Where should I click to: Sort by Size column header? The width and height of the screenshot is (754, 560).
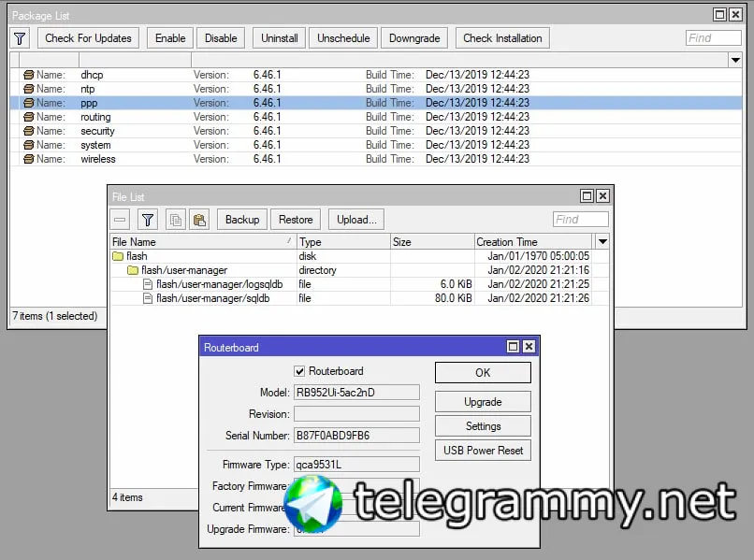click(x=432, y=242)
